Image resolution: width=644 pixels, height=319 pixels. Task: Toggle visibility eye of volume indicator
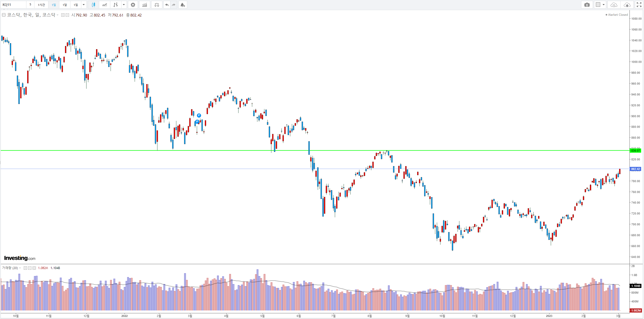[x=25, y=268]
